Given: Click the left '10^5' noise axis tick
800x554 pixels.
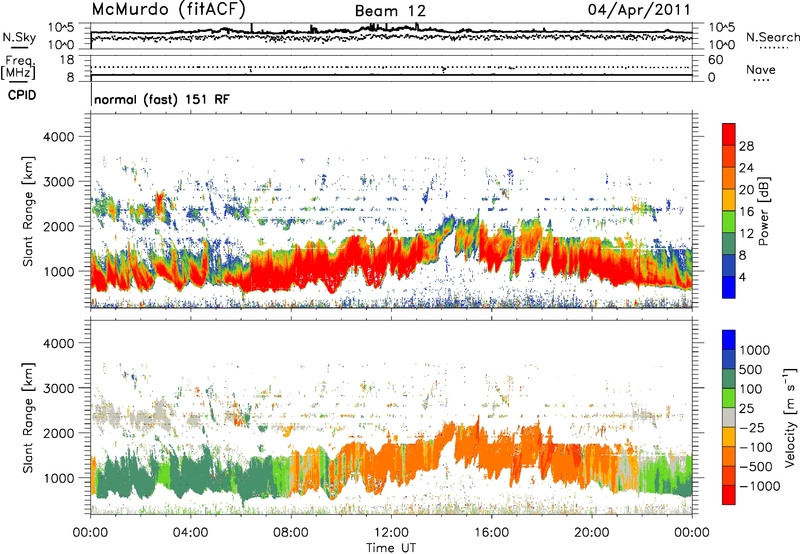Looking at the screenshot, I should [x=62, y=28].
